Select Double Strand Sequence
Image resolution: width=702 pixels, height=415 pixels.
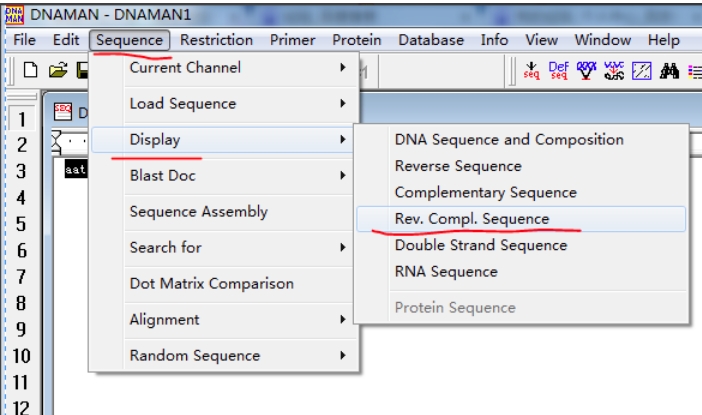pyautogui.click(x=521, y=245)
